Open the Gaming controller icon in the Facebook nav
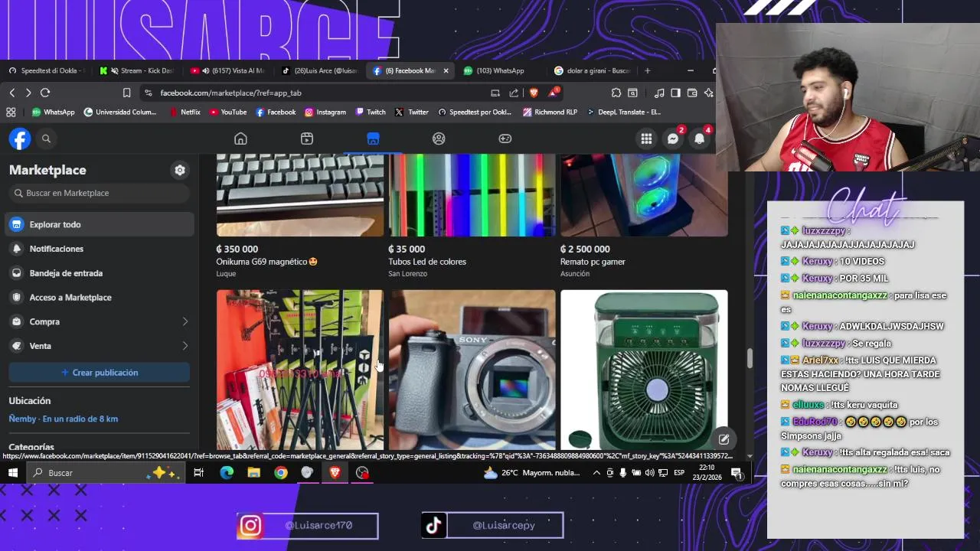The height and width of the screenshot is (551, 980). (505, 139)
